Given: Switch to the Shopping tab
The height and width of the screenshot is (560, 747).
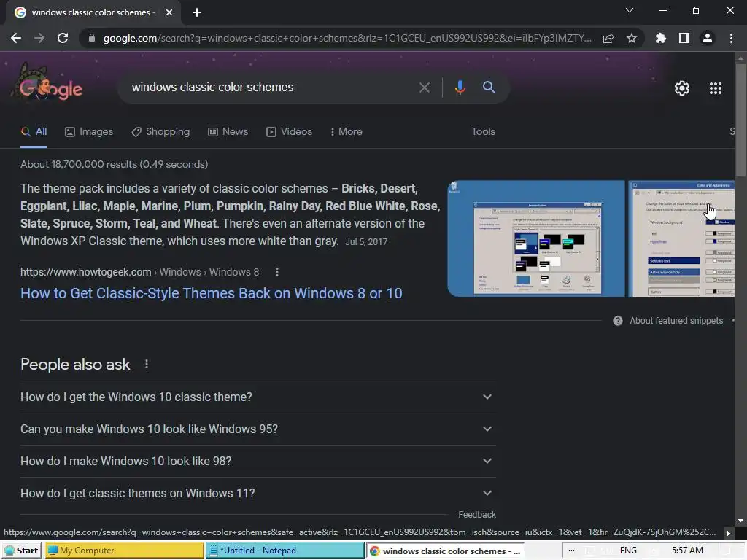Looking at the screenshot, I should 160,132.
